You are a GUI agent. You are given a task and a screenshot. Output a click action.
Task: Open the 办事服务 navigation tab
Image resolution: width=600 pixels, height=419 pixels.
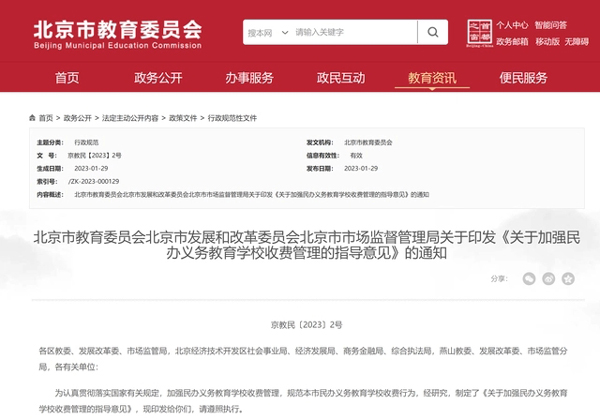[249, 78]
